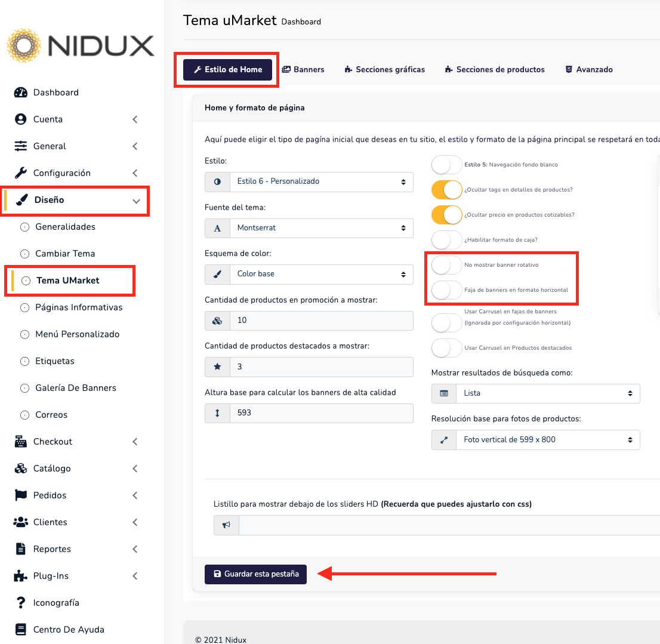The width and height of the screenshot is (660, 644).
Task: Open Etiquetas page
Action: [x=55, y=361]
